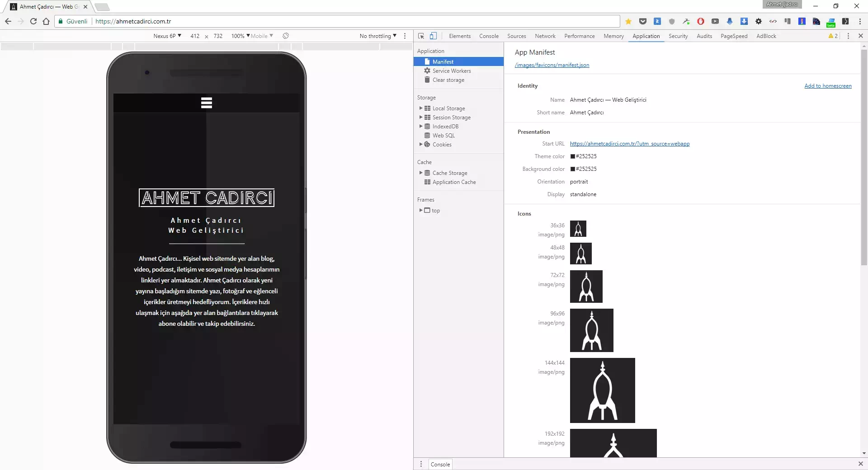
Task: Click the Background color swatch
Action: click(573, 169)
